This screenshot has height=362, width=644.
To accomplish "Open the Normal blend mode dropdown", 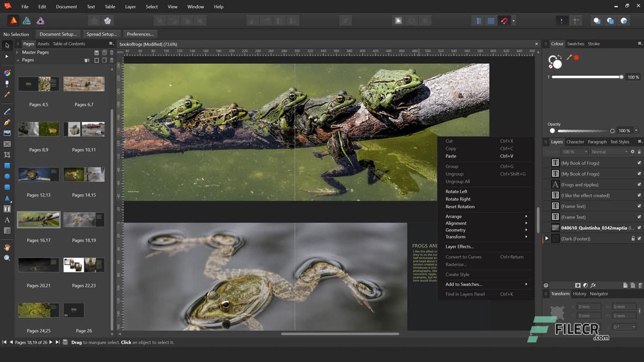I will click(x=609, y=152).
